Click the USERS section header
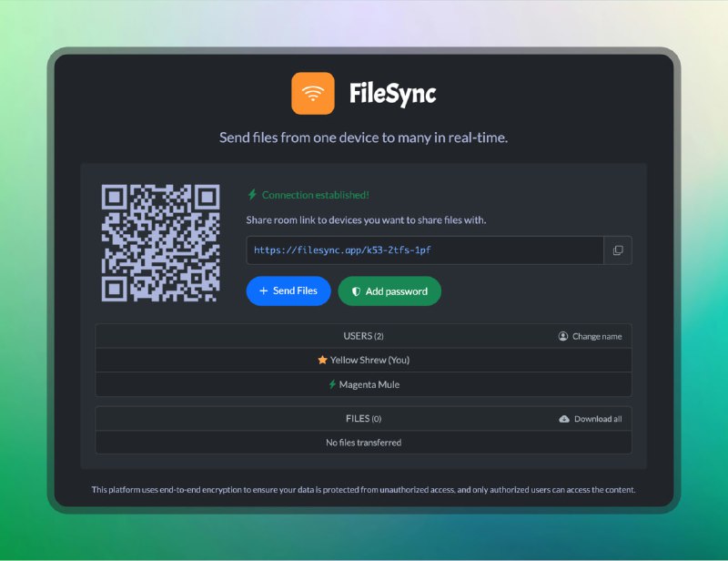 point(363,336)
